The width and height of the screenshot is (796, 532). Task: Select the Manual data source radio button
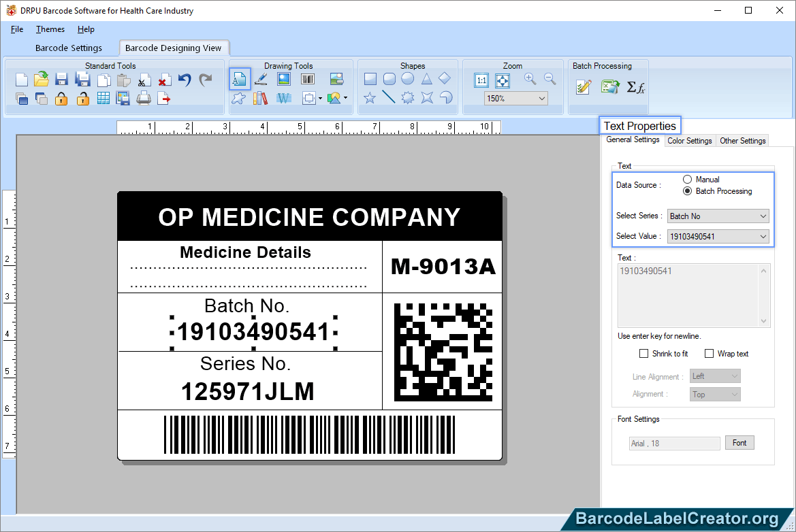(x=688, y=179)
